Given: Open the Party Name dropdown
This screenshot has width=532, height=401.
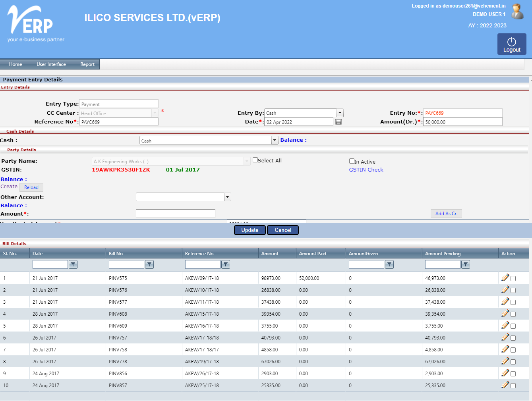Looking at the screenshot, I should pyautogui.click(x=247, y=161).
